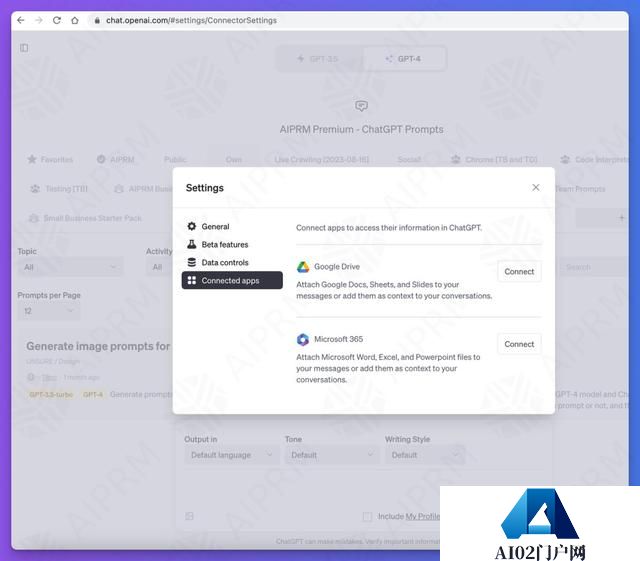
Task: Expand the Activity dropdown
Action: pyautogui.click(x=159, y=267)
